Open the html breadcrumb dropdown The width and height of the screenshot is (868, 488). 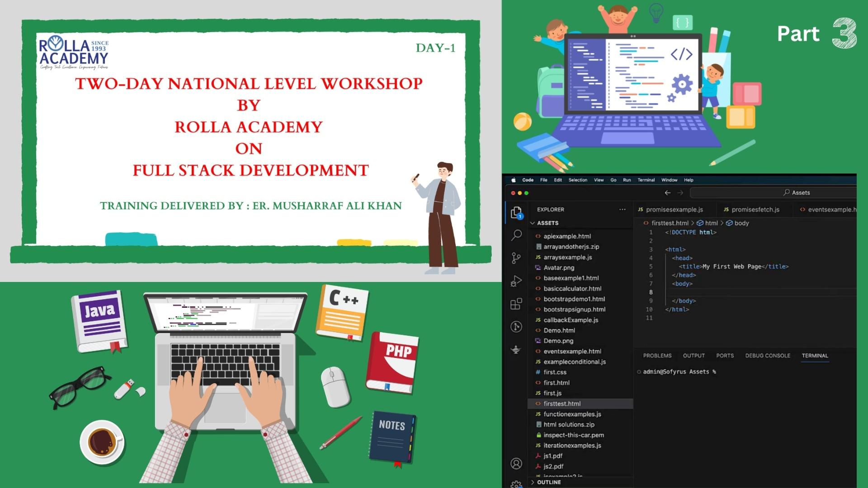(x=711, y=223)
